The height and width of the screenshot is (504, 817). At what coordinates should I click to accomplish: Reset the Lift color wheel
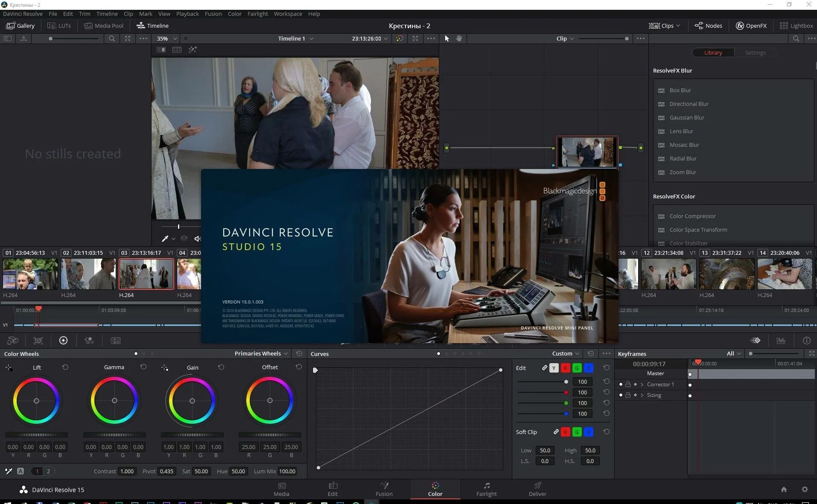(x=65, y=367)
